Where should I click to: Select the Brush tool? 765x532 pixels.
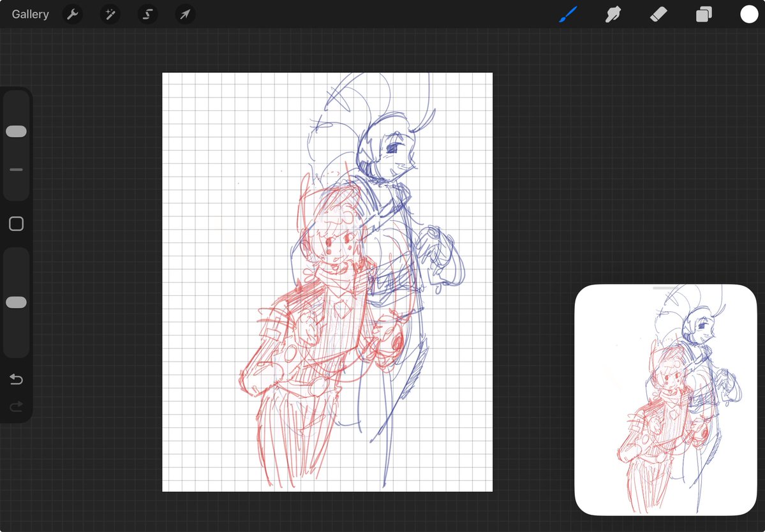pos(568,14)
